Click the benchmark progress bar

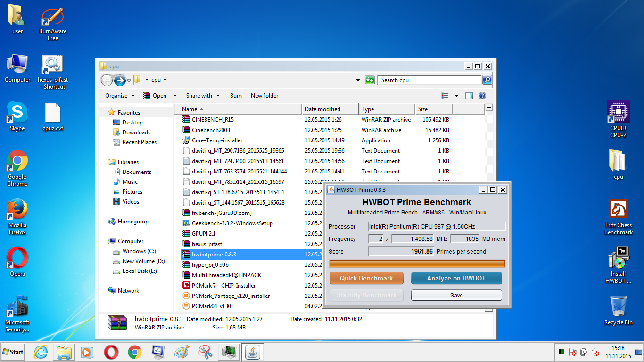coord(417,263)
